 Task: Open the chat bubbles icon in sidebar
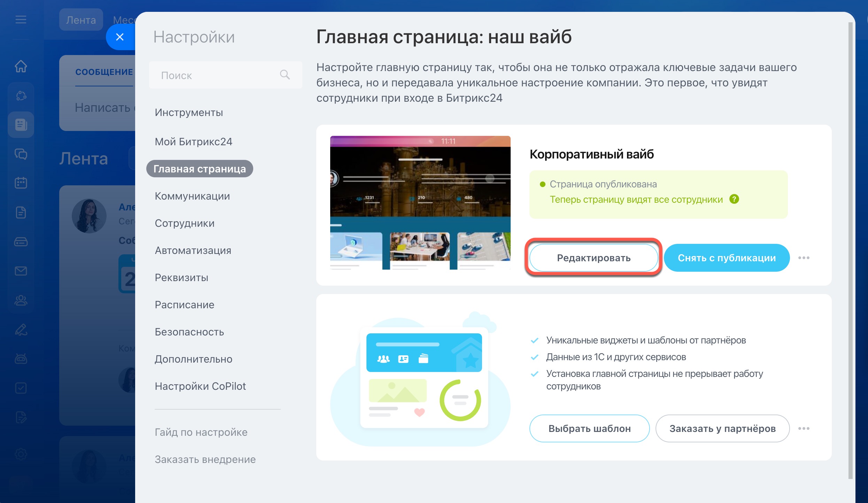click(21, 154)
